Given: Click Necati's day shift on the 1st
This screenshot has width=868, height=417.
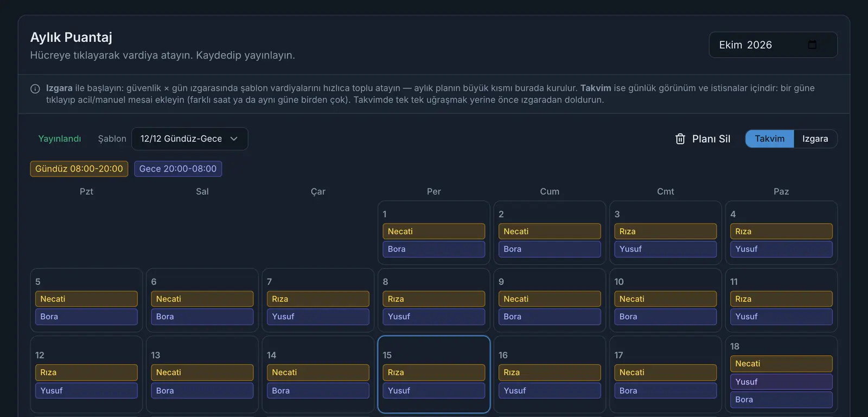Looking at the screenshot, I should pyautogui.click(x=433, y=231).
